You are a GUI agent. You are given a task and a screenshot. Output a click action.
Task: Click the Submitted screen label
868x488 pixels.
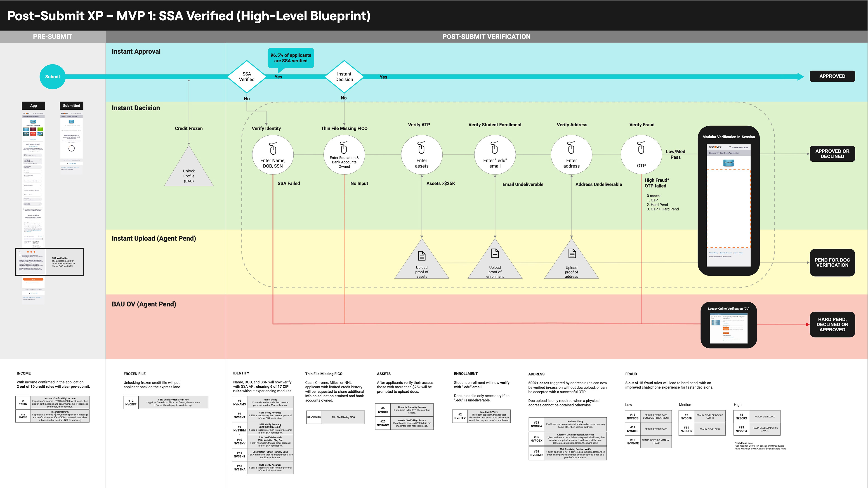(71, 106)
